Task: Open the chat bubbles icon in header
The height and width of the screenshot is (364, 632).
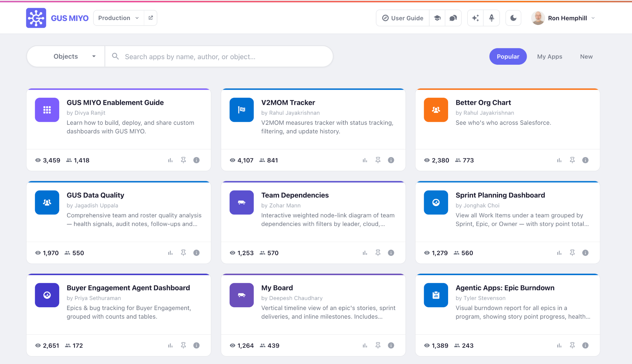Action: 453,18
